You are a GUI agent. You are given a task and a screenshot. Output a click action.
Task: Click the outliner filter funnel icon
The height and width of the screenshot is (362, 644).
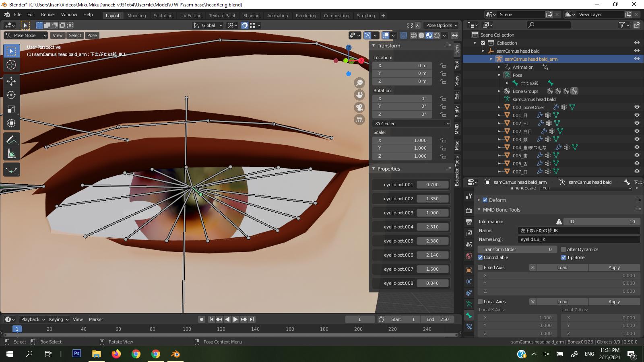coord(622,25)
